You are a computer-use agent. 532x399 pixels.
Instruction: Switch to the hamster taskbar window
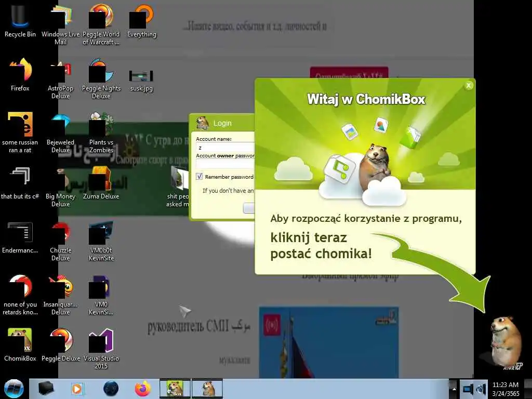coord(207,389)
